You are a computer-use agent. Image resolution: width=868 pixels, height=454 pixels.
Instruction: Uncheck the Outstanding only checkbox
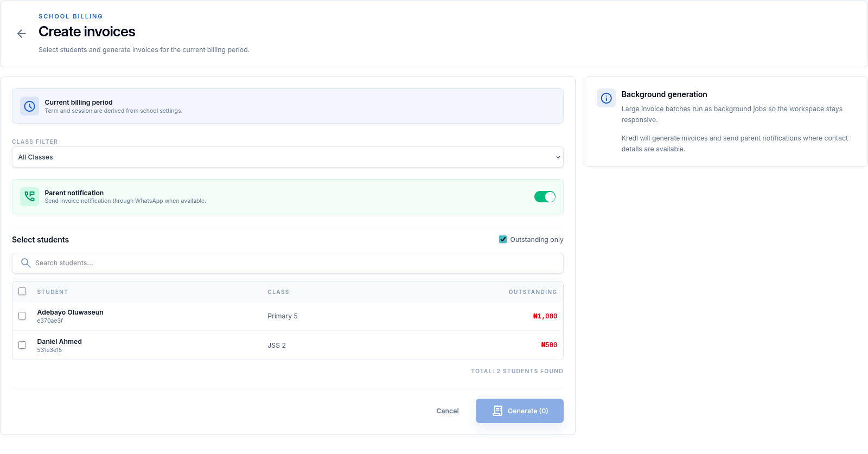[503, 239]
